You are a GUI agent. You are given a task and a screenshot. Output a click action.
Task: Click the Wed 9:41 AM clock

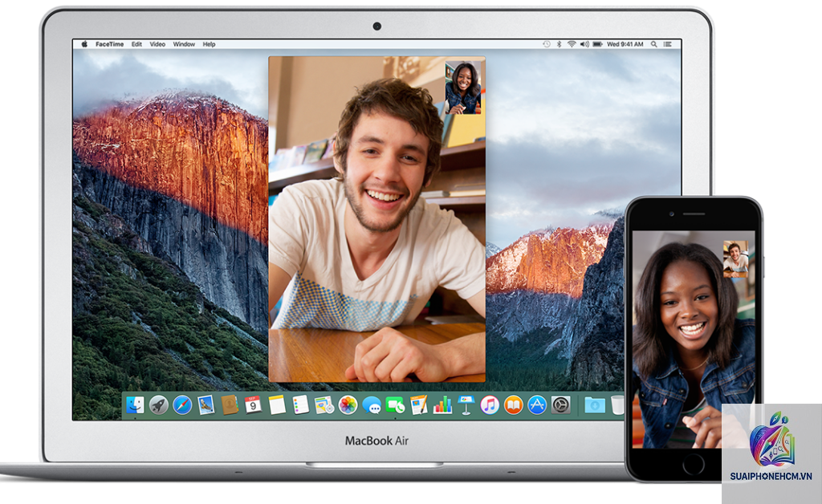click(x=625, y=44)
